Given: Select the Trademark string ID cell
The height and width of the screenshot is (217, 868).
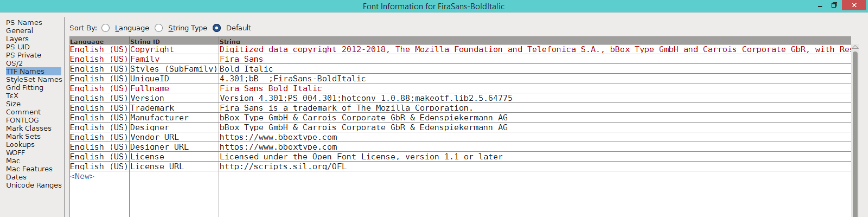Looking at the screenshot, I should [x=174, y=108].
